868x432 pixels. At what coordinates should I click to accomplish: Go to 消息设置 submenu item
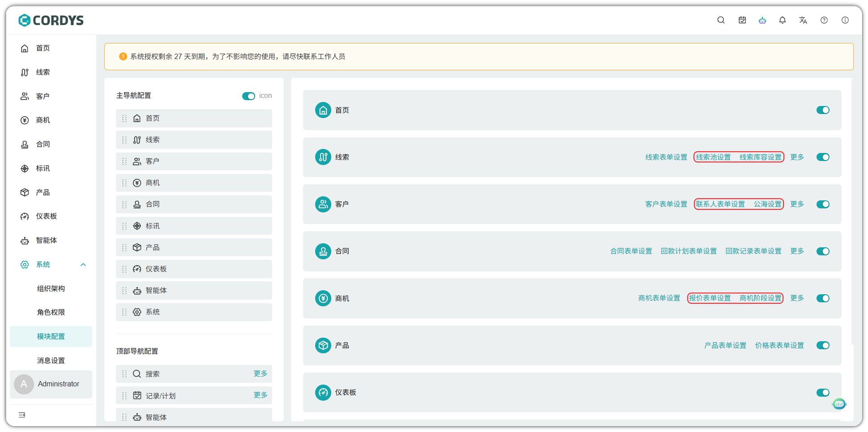[51, 360]
